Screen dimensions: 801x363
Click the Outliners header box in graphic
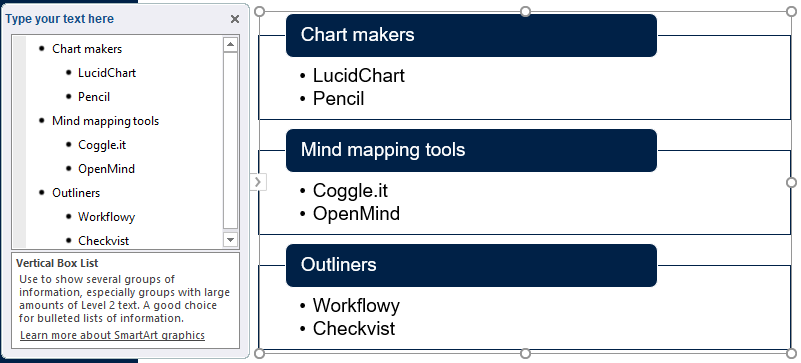click(471, 265)
